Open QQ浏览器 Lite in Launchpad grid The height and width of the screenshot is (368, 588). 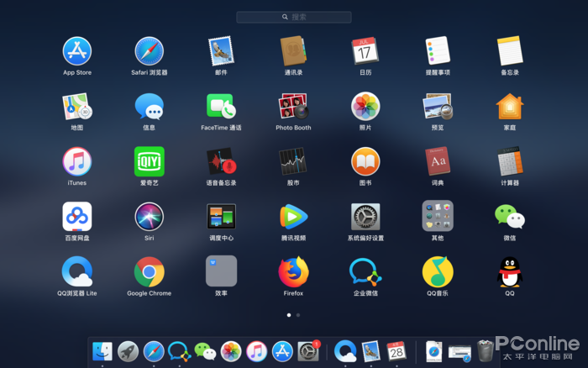(77, 271)
